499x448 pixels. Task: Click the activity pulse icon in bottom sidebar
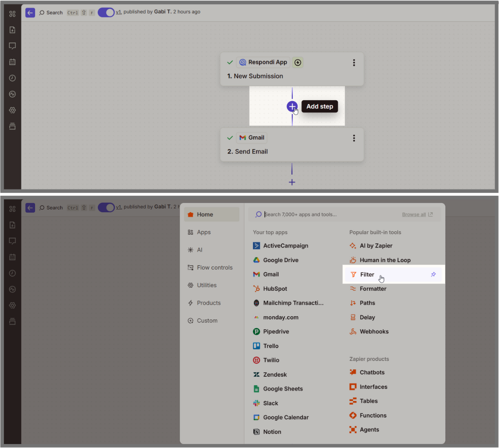click(x=12, y=289)
